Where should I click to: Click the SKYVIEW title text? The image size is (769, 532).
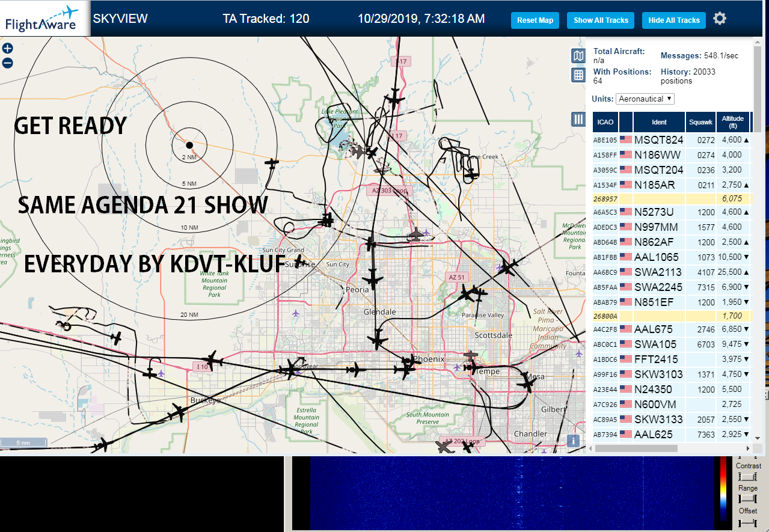(x=120, y=19)
